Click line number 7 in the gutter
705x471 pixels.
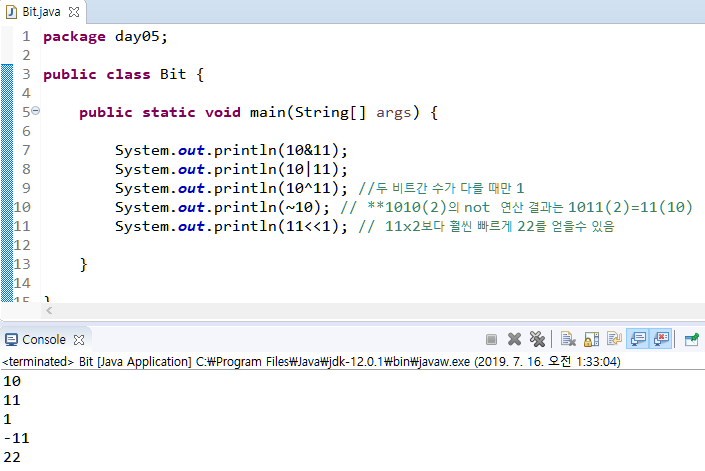pyautogui.click(x=26, y=150)
